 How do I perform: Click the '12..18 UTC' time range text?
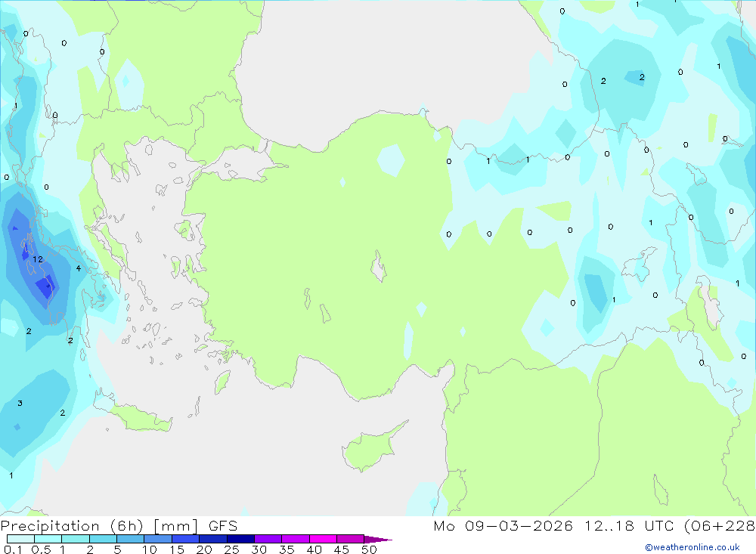click(629, 526)
